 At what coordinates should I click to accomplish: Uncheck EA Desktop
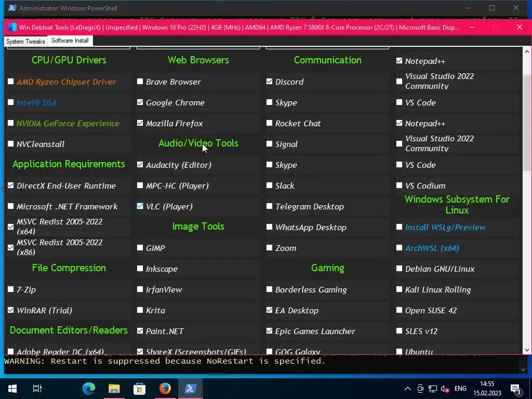[x=270, y=310]
